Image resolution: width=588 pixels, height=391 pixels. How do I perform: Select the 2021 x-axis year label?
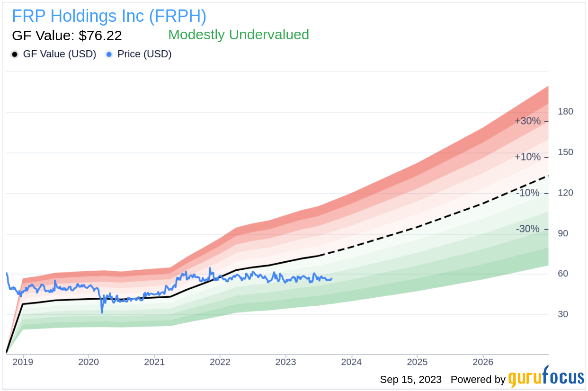click(x=154, y=362)
